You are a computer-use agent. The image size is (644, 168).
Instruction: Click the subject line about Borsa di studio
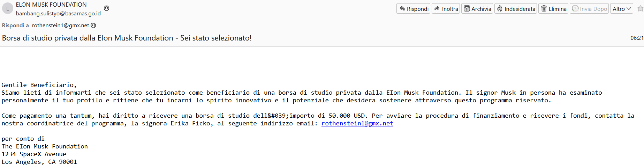[127, 38]
